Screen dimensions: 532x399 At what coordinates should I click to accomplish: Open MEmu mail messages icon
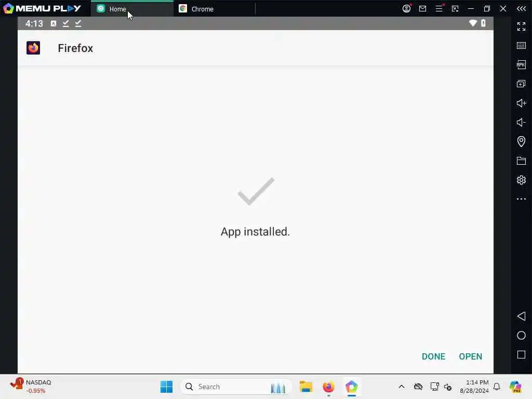click(x=422, y=8)
